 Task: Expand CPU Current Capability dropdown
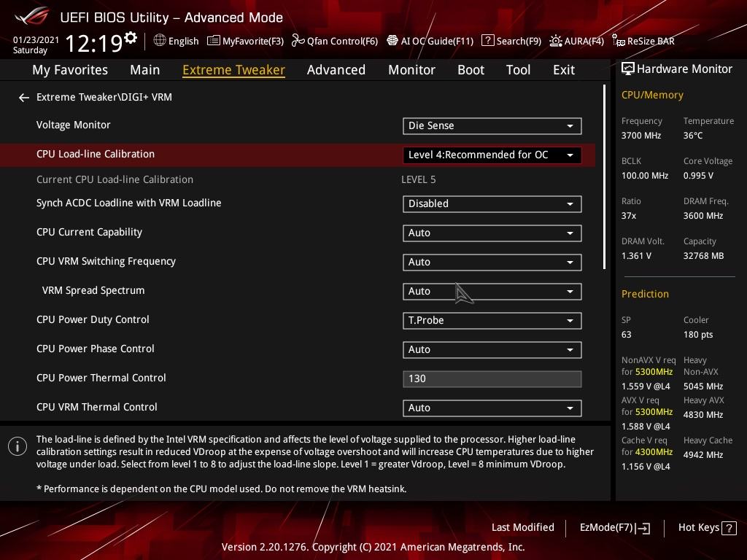point(492,233)
